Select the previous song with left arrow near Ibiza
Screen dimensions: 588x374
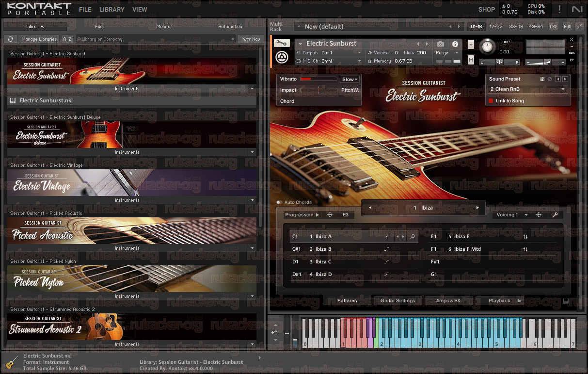coord(370,208)
